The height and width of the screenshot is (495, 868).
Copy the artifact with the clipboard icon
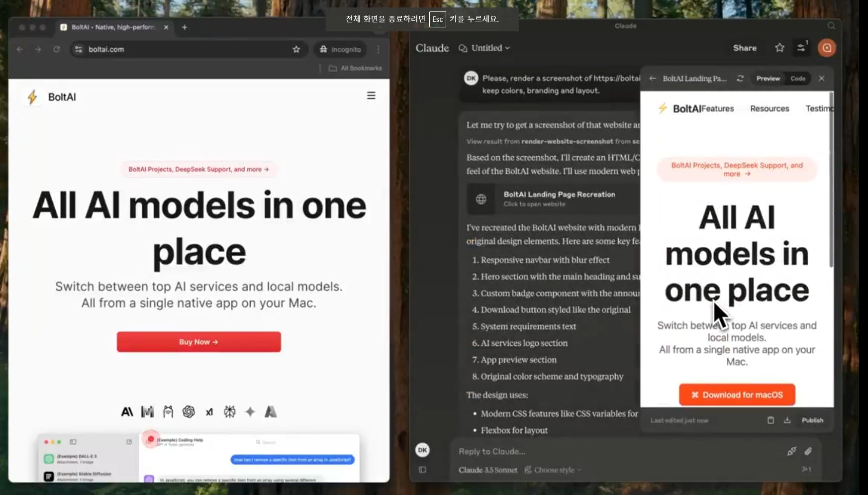tap(771, 420)
